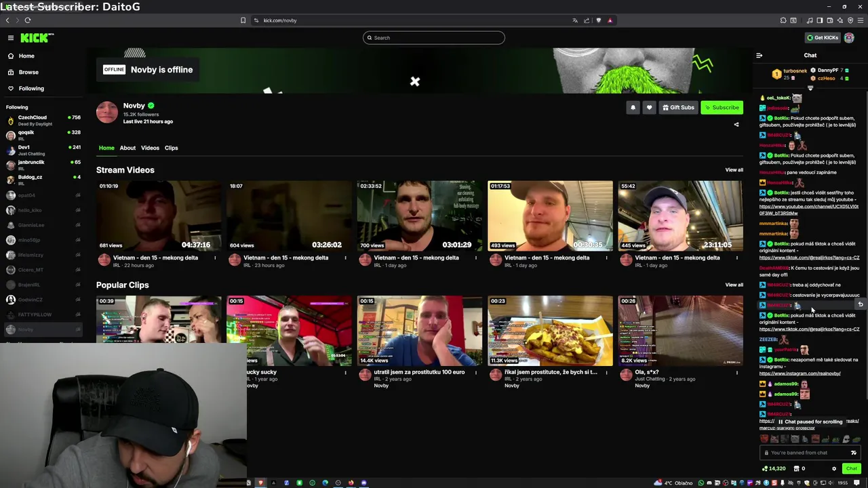The image size is (868, 488).
Task: Open Buldog_cz channel in Following list
Action: pyautogui.click(x=43, y=180)
